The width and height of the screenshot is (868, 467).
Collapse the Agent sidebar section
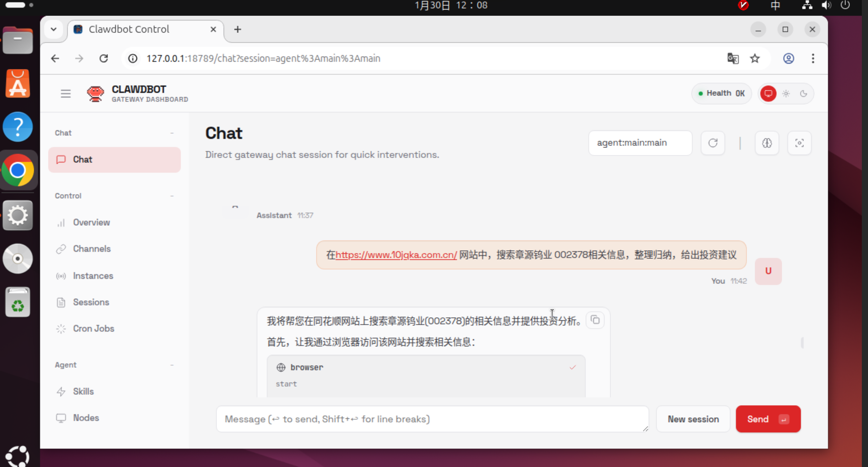point(172,365)
